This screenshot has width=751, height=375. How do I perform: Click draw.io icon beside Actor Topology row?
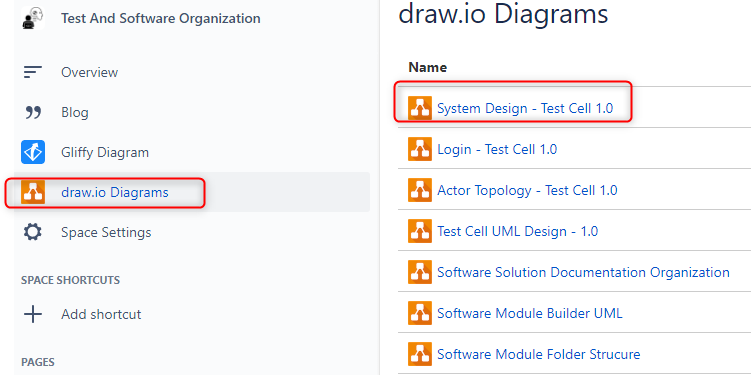[420, 190]
